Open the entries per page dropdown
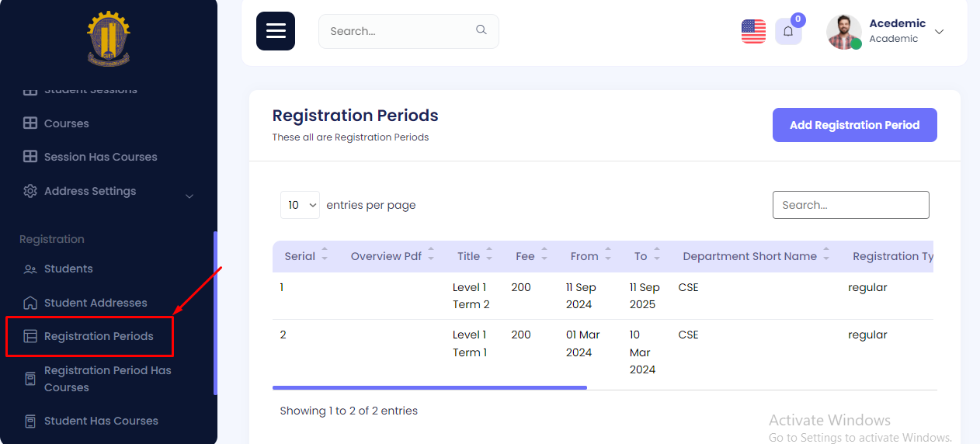 click(x=300, y=205)
